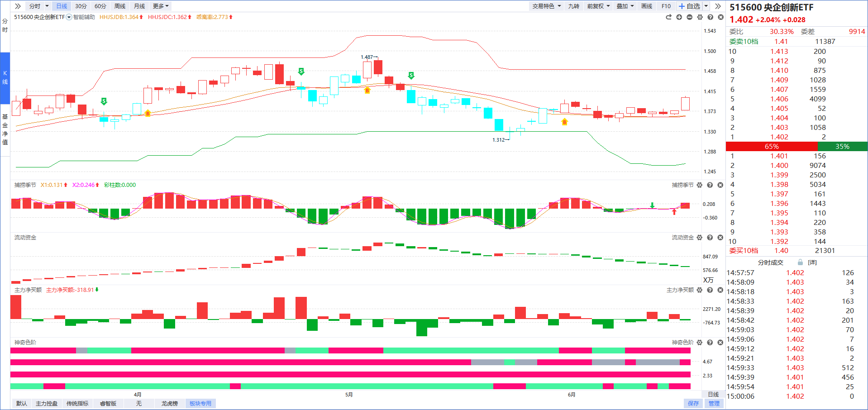Viewport: 868px width, 410px height.
Task: Open the 基金净值 side tab
Action: pos(5,129)
